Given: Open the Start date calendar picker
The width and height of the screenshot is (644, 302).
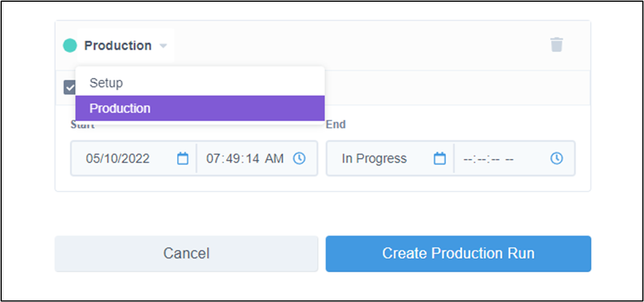Looking at the screenshot, I should tap(182, 158).
